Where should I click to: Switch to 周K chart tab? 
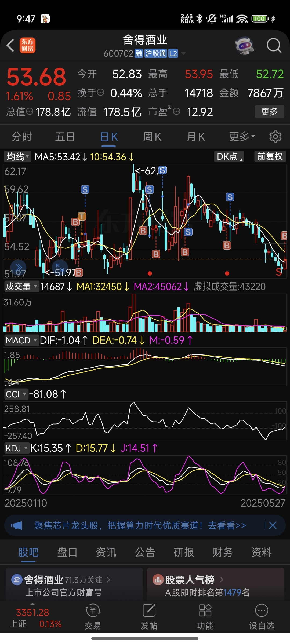pyautogui.click(x=152, y=137)
